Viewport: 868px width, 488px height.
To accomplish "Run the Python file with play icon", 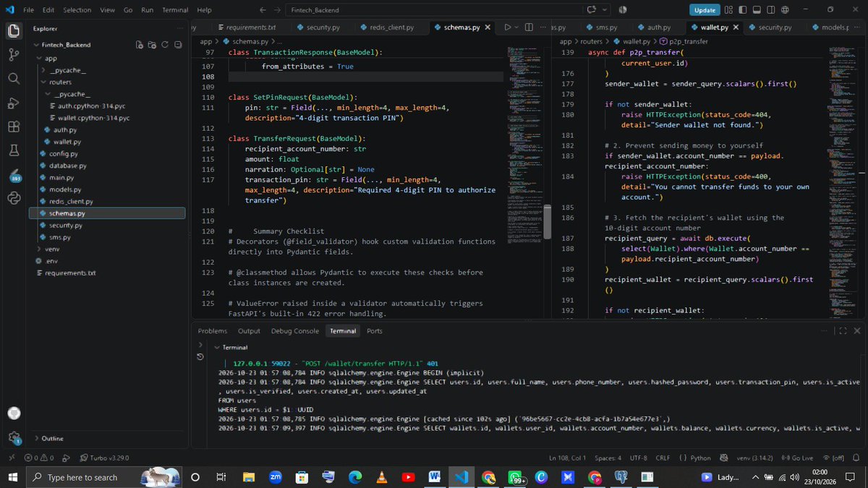I will click(507, 27).
